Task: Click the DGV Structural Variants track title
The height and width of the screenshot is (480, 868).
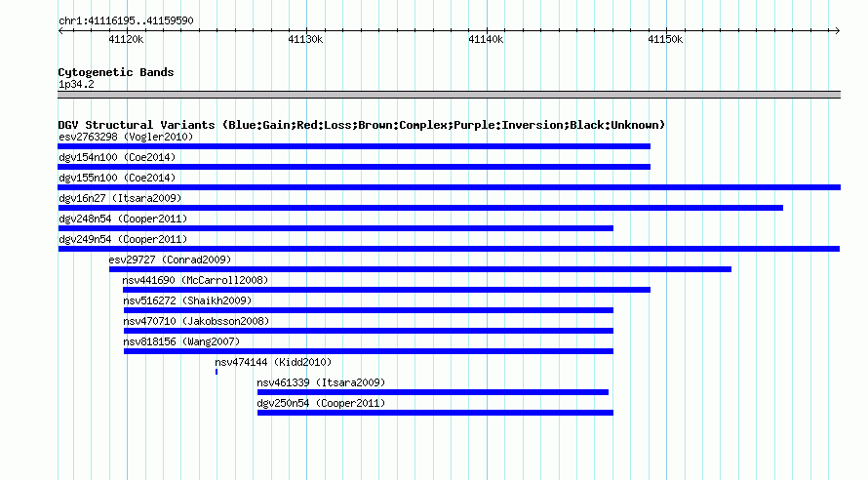Action: pos(362,125)
